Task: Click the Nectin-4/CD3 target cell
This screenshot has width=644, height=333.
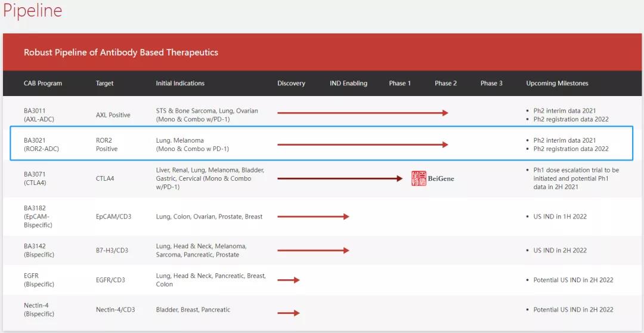Action: tap(115, 310)
